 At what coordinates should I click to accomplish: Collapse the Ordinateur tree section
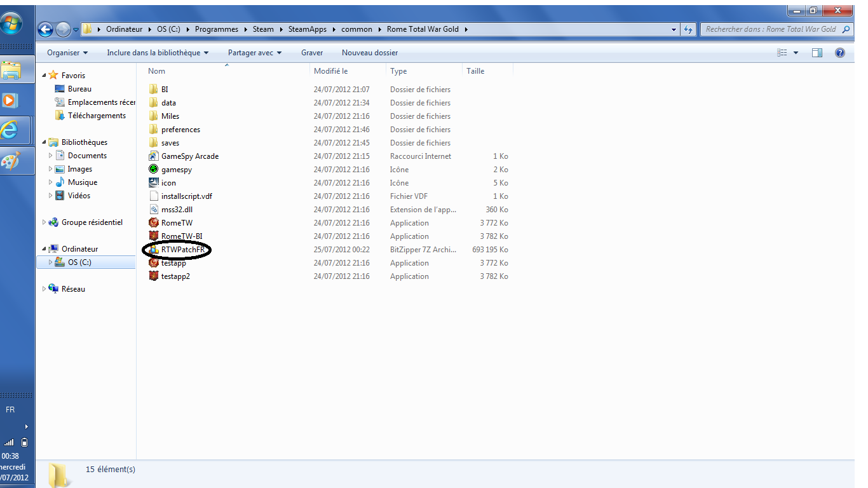[x=44, y=249]
